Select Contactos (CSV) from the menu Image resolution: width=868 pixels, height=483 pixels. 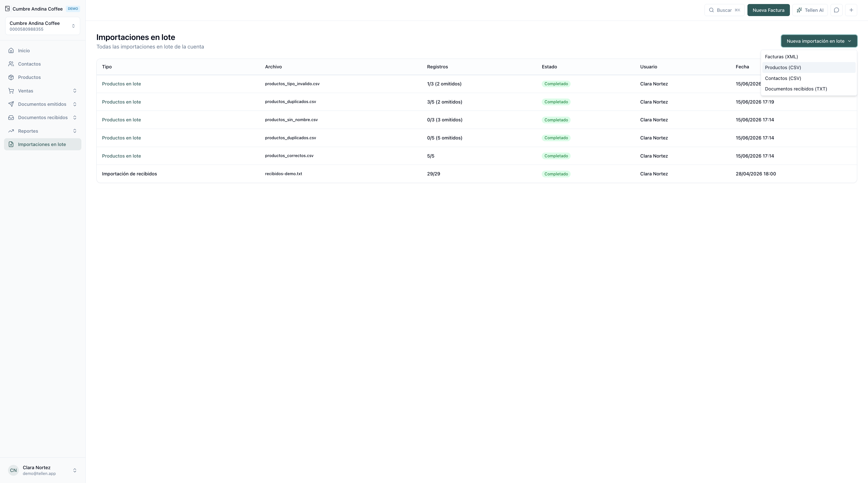pyautogui.click(x=809, y=78)
